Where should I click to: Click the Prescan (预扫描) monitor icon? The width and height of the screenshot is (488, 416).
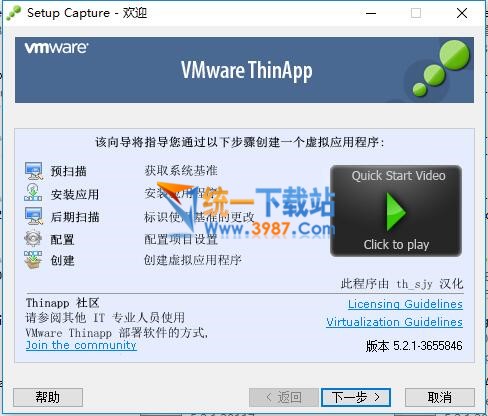pos(34,171)
